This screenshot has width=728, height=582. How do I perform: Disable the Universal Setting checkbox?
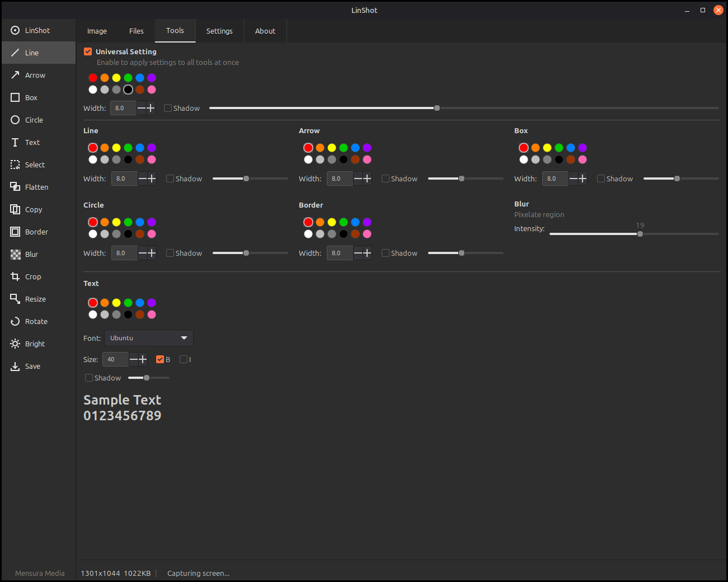coord(88,51)
